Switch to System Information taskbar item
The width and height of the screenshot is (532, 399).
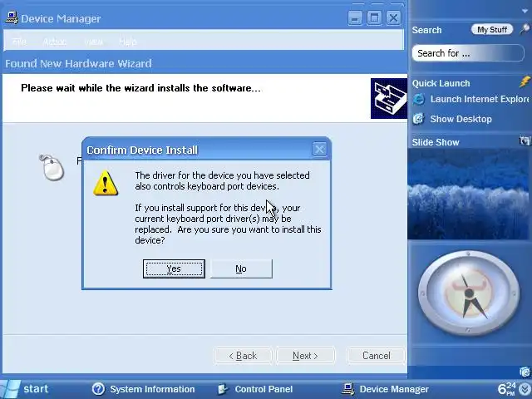(x=144, y=389)
